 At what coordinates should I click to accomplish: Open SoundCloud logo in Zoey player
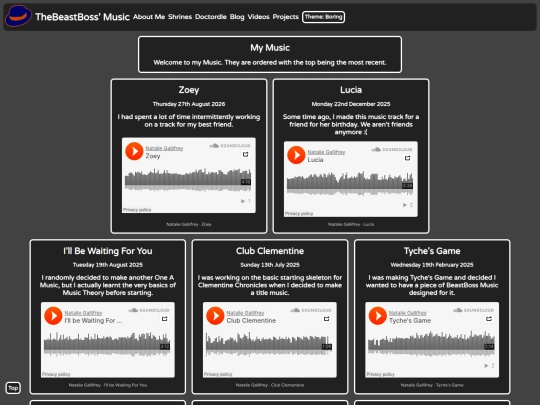(x=230, y=146)
